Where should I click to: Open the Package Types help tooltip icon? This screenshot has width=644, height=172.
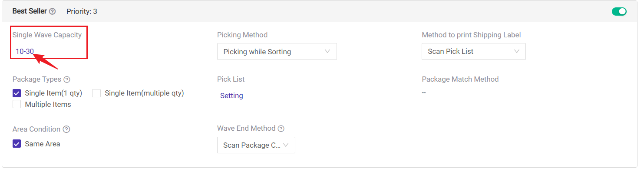(67, 79)
